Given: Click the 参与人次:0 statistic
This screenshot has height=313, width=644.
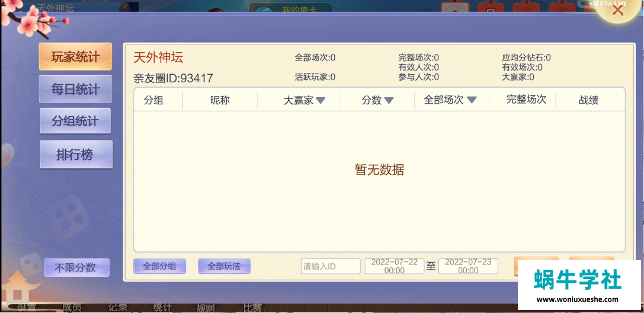Looking at the screenshot, I should tap(418, 77).
